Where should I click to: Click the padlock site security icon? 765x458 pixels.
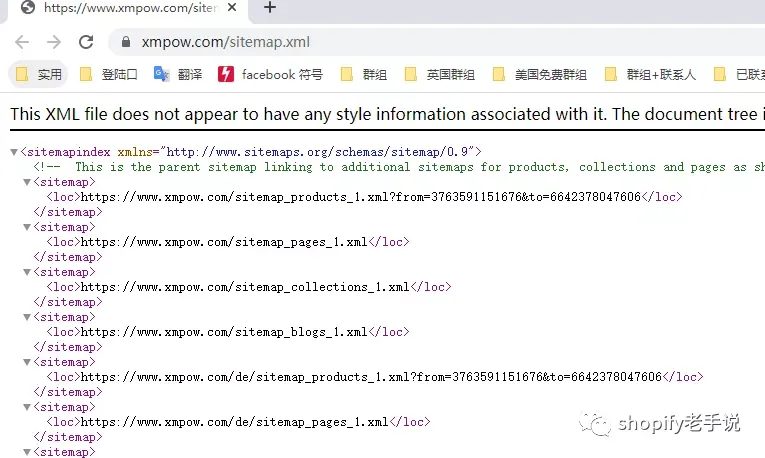coord(126,42)
